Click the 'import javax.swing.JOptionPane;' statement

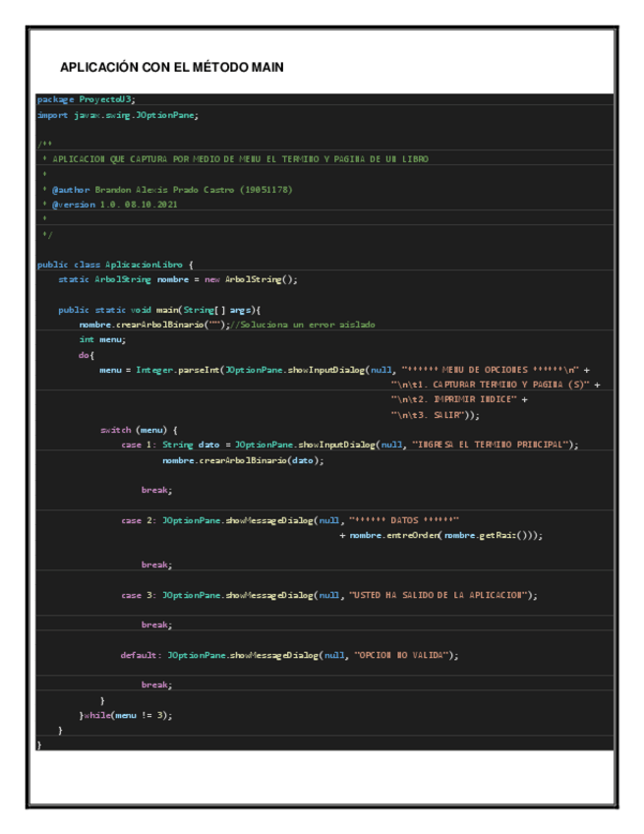coord(117,115)
